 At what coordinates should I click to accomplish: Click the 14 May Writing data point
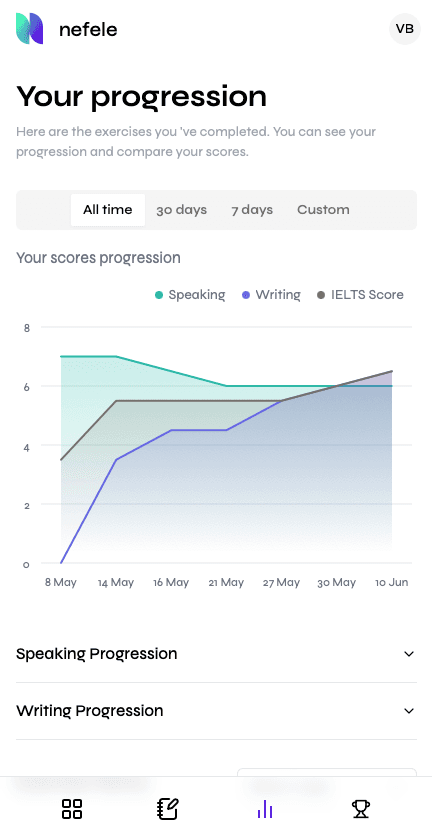pos(116,459)
